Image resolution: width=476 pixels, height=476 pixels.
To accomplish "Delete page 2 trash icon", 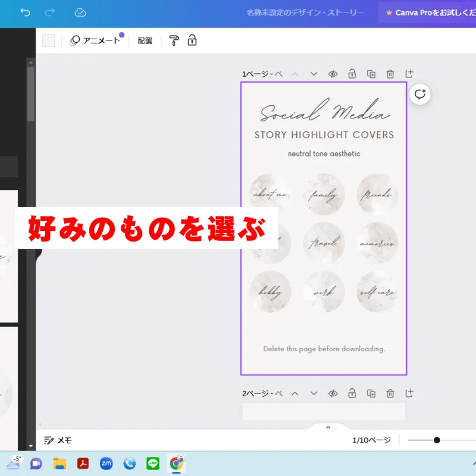I will 390,393.
